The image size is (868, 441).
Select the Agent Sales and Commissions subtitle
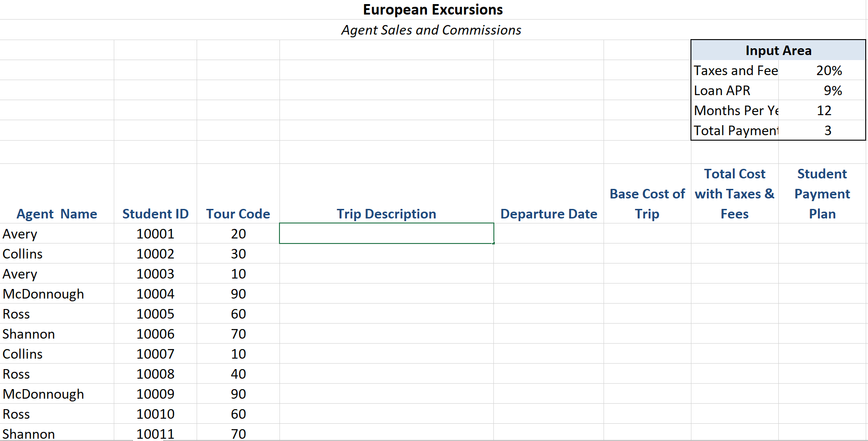tap(431, 30)
